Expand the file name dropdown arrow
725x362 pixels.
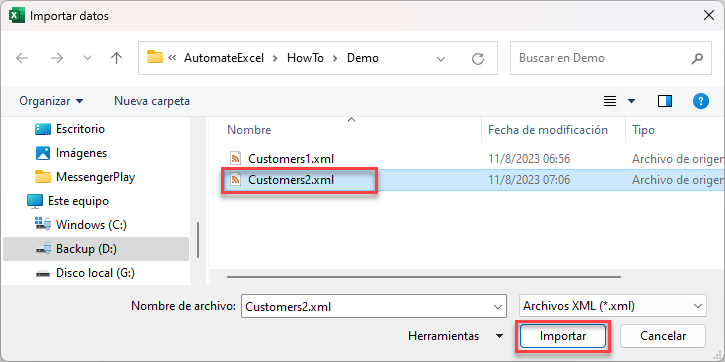(498, 307)
